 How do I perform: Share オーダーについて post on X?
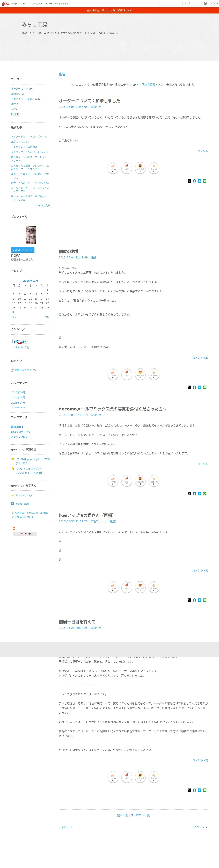tap(189, 181)
